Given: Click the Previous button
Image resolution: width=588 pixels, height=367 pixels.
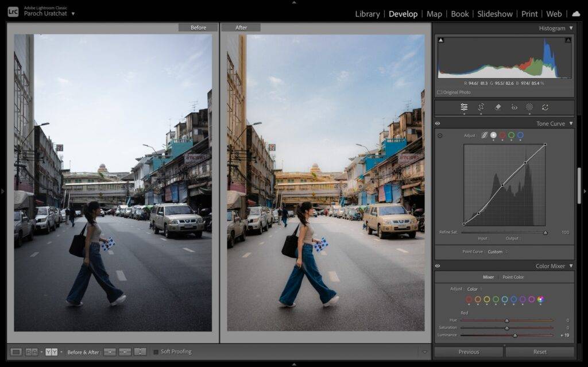Looking at the screenshot, I should 469,352.
